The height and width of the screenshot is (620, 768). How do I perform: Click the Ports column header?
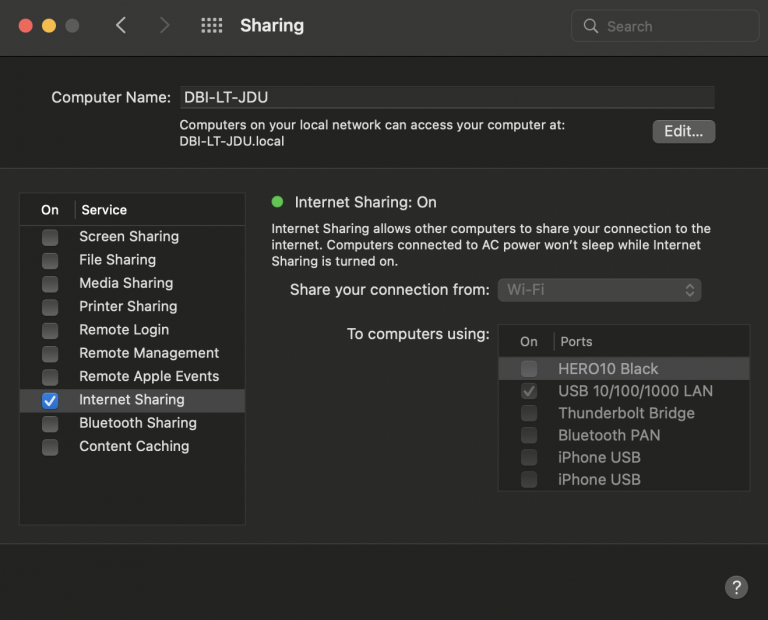coord(577,342)
